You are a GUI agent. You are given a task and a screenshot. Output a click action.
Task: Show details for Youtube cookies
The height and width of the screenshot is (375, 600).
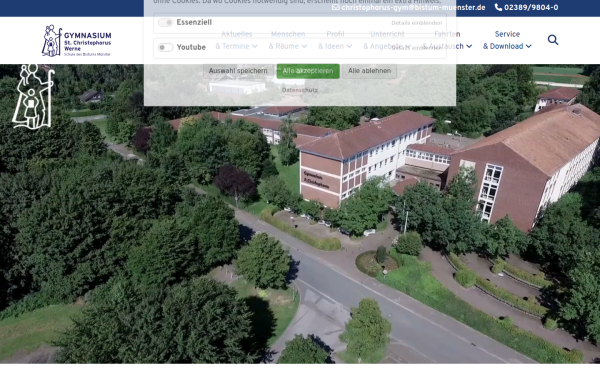pyautogui.click(x=416, y=48)
